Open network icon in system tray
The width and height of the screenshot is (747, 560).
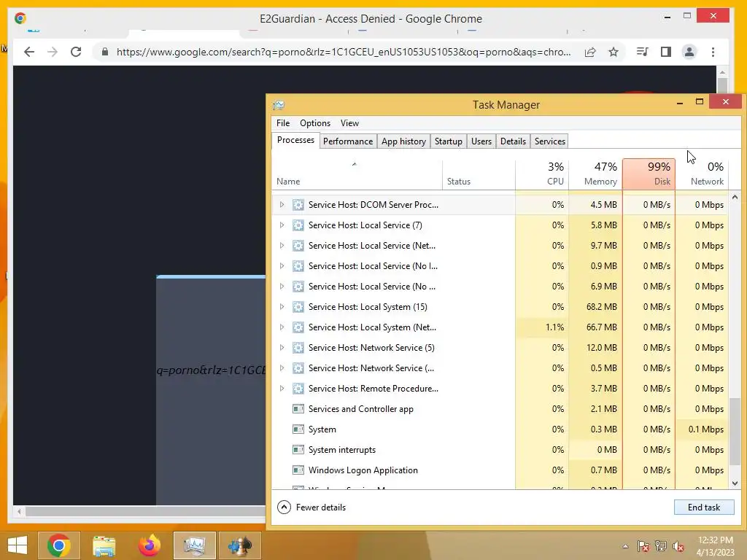(661, 546)
